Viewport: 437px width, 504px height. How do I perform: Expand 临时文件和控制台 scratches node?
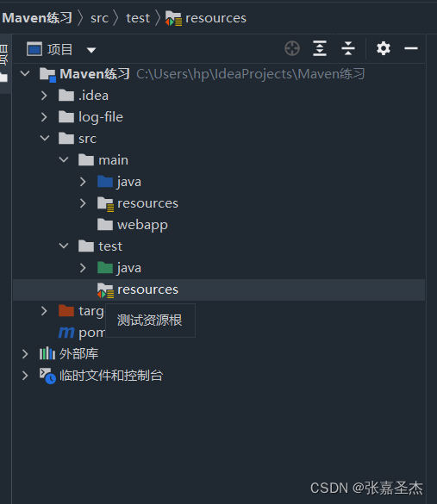tap(25, 376)
